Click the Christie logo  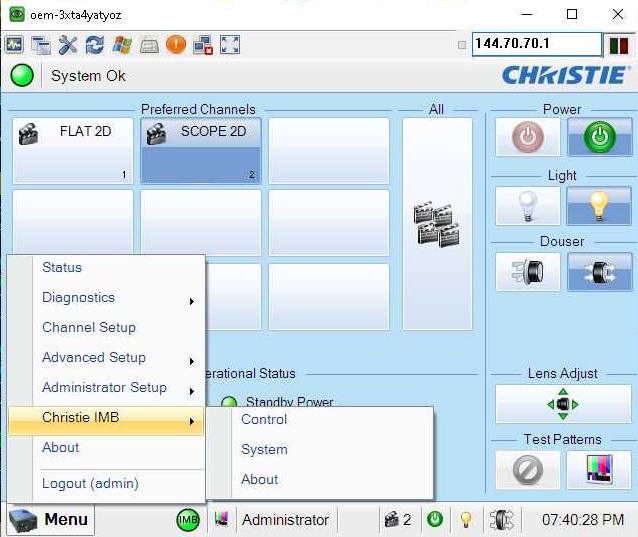pos(566,75)
